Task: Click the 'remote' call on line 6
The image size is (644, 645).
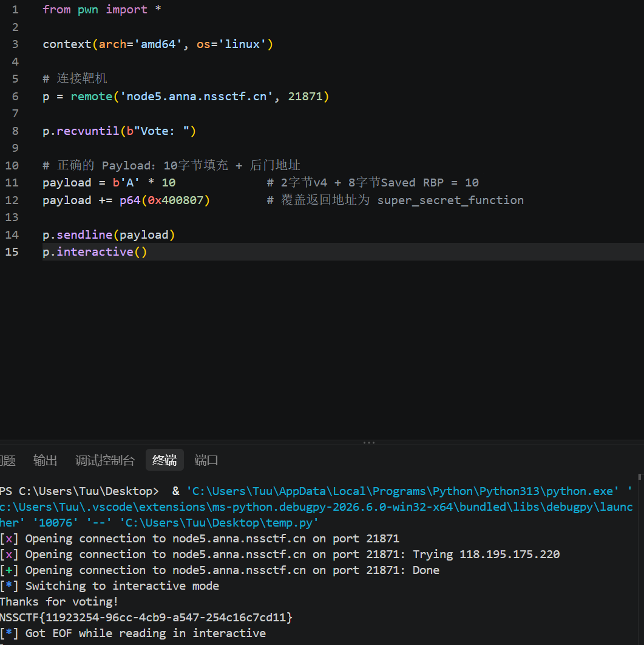Action: click(92, 96)
